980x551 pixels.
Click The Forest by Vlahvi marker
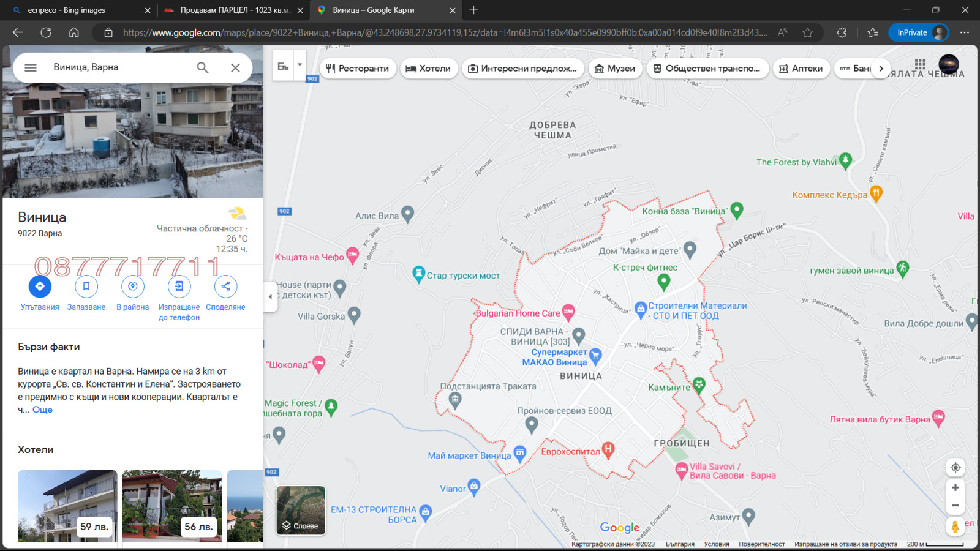click(x=845, y=161)
